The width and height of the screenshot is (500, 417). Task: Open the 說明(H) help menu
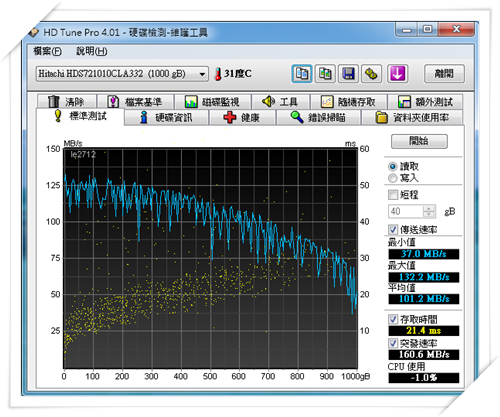point(92,51)
